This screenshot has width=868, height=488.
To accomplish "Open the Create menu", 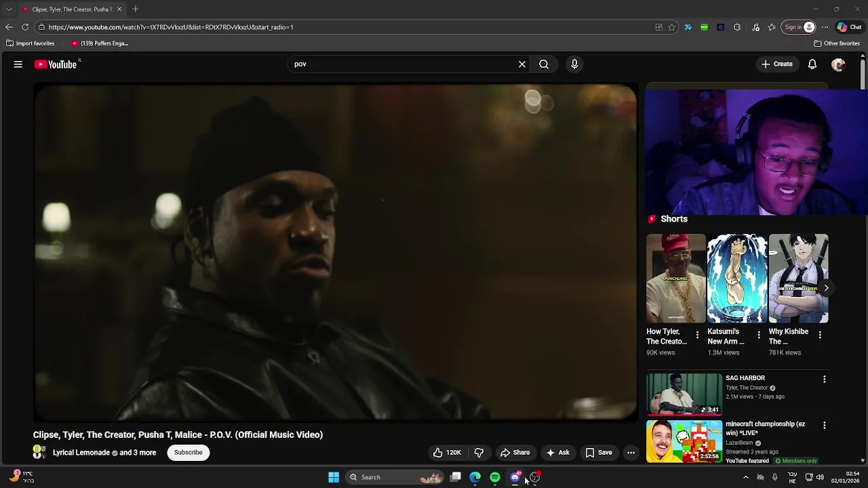I will pos(777,64).
